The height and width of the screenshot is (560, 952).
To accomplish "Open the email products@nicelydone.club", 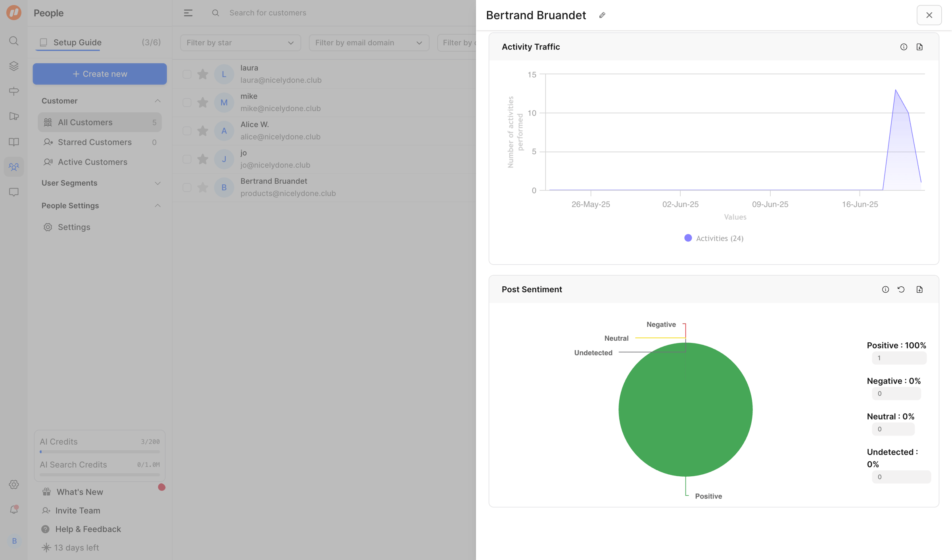I will 288,194.
